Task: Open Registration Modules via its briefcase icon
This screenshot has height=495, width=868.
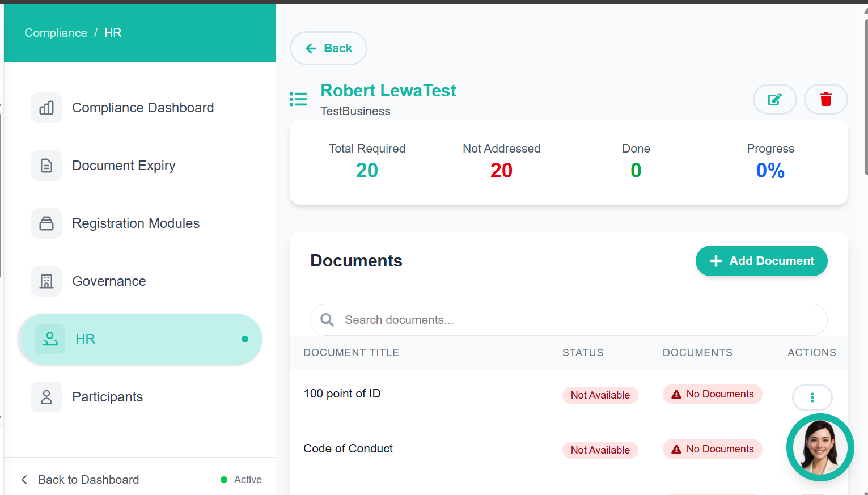Action: coord(46,223)
